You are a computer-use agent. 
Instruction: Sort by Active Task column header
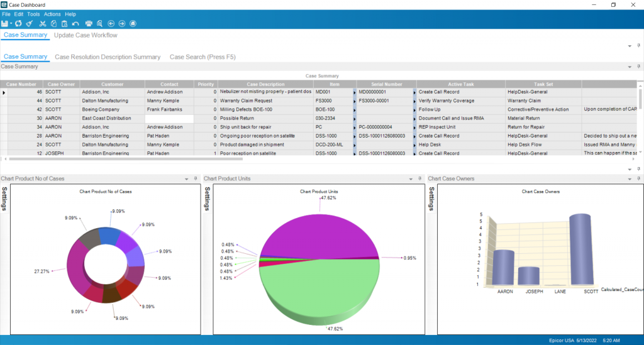[461, 84]
